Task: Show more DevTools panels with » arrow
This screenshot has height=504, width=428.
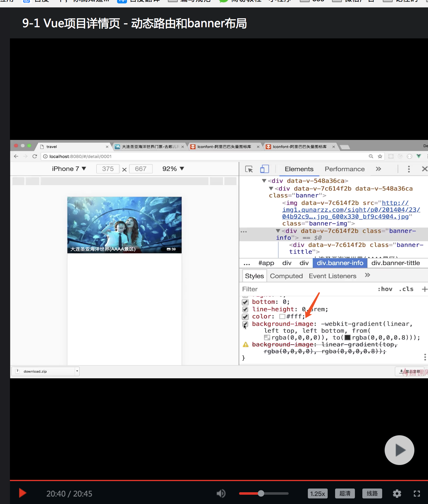Action: [x=378, y=169]
